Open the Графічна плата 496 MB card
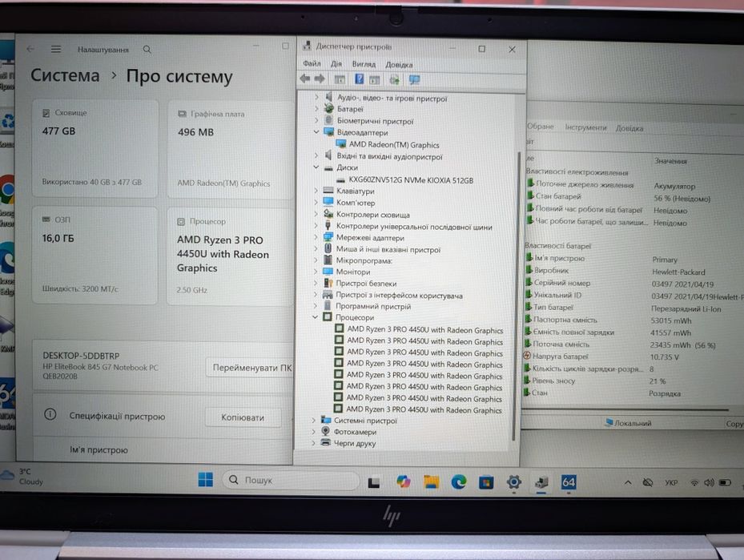The image size is (744, 560). tap(230, 150)
